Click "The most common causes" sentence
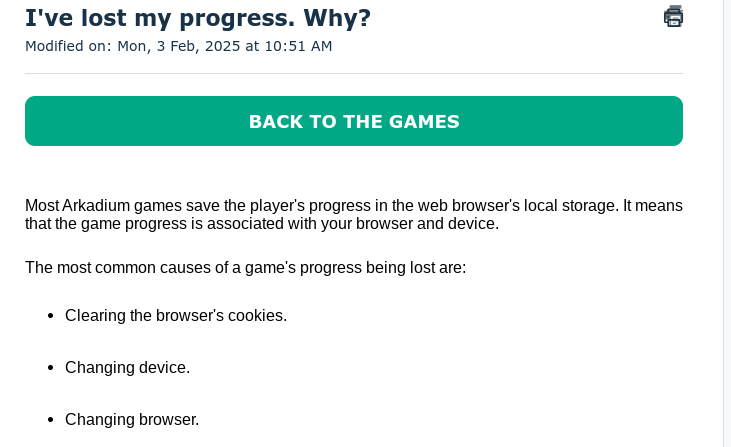This screenshot has width=731, height=447. click(x=245, y=267)
